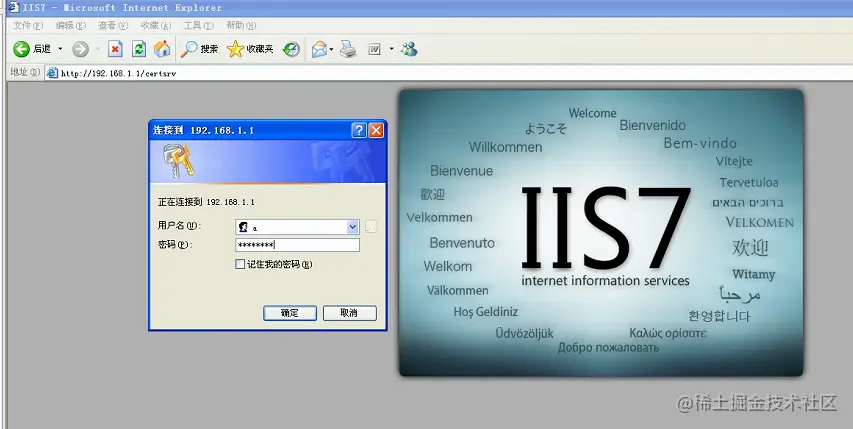Click the green Back arrow button
The image size is (853, 429).
(x=21, y=49)
